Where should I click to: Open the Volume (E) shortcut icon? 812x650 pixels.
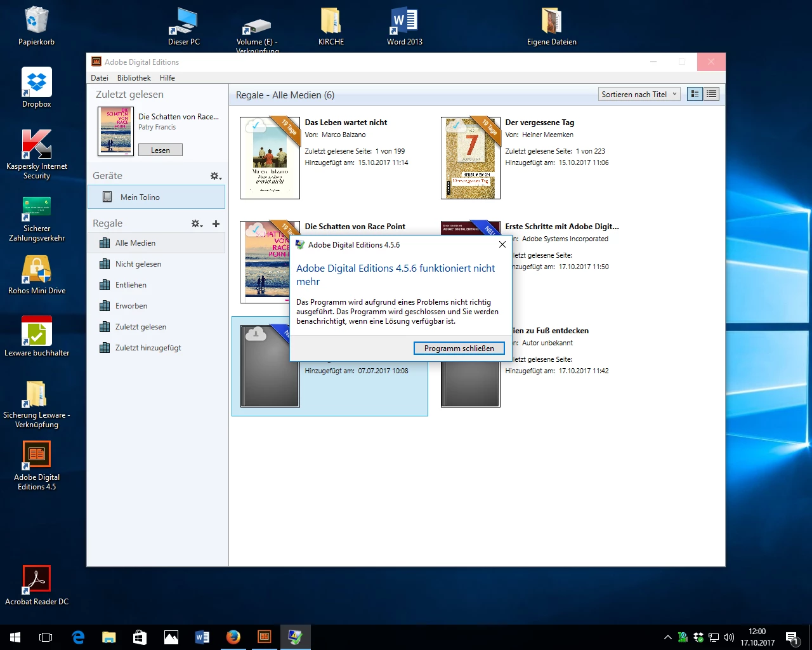[257, 30]
